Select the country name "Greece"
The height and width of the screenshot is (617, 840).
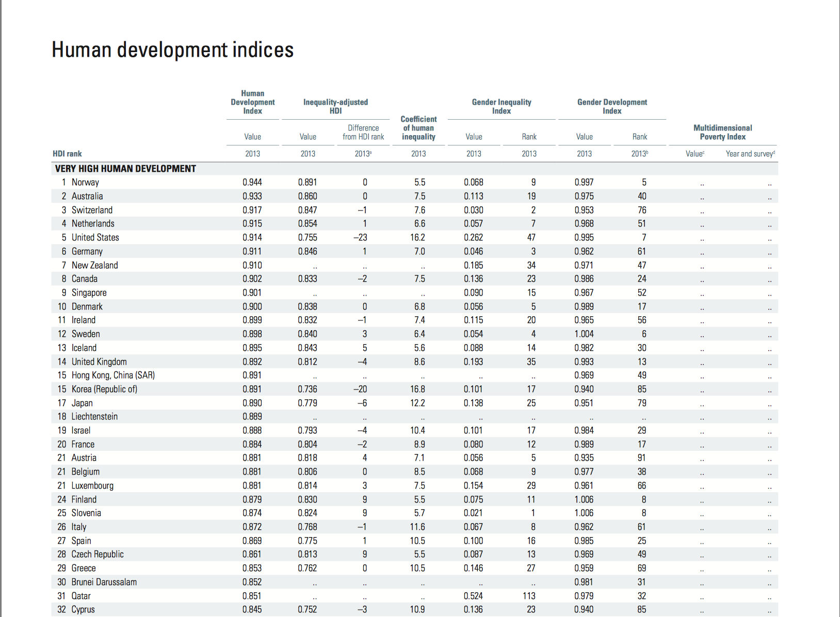tap(84, 568)
